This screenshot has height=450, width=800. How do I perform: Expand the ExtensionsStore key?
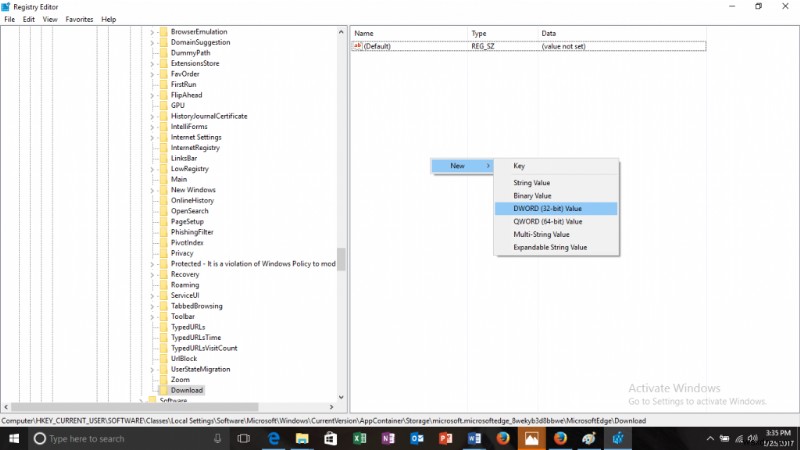(x=152, y=64)
